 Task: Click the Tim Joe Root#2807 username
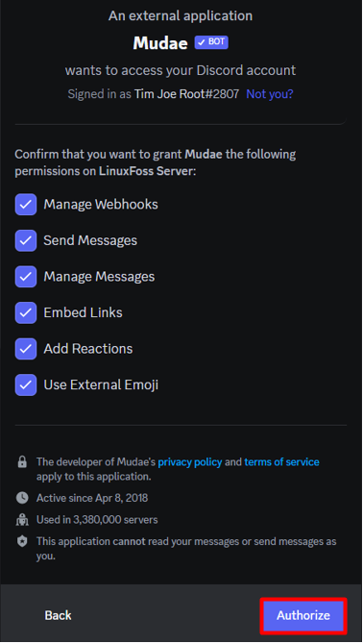(x=186, y=94)
